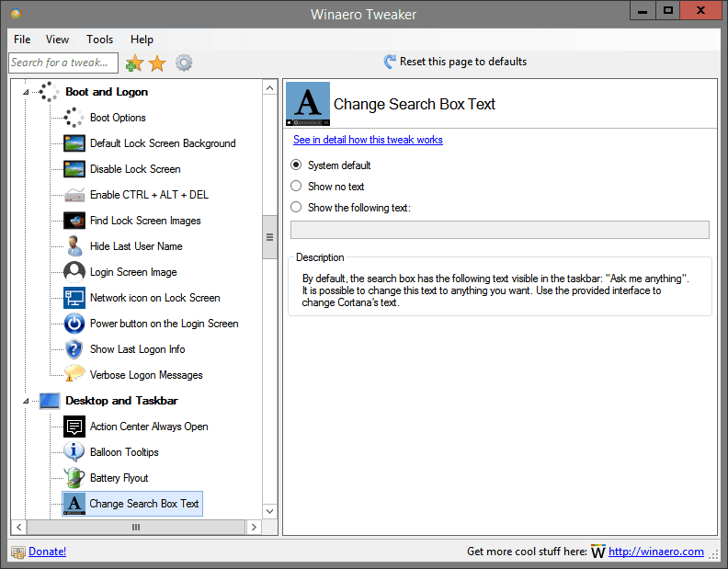
Task: Select the Balloon Tooltips item
Action: tap(124, 452)
